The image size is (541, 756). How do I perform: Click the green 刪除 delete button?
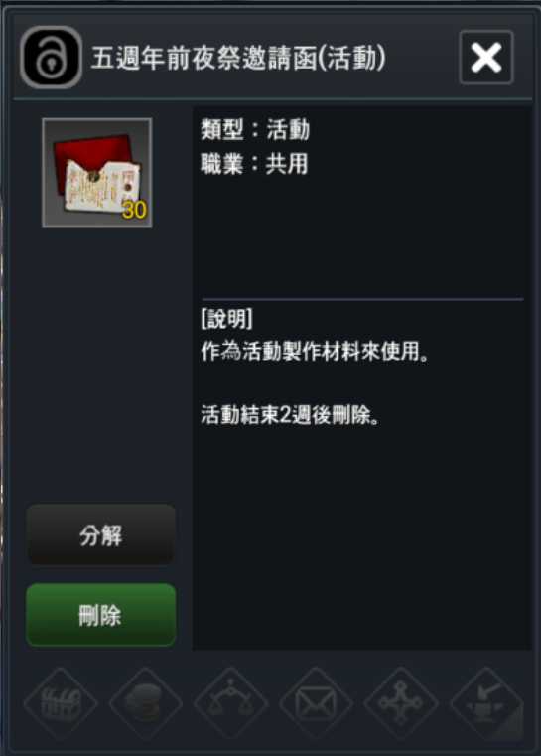click(x=100, y=615)
